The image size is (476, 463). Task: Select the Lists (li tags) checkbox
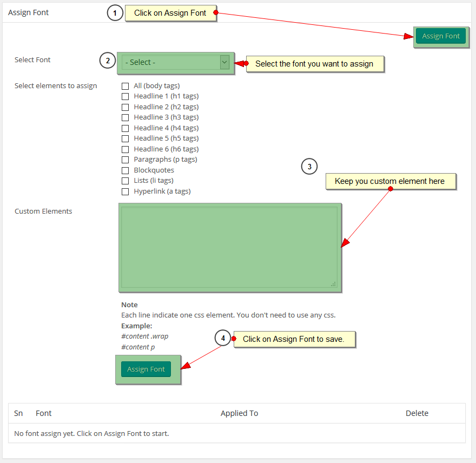[125, 181]
